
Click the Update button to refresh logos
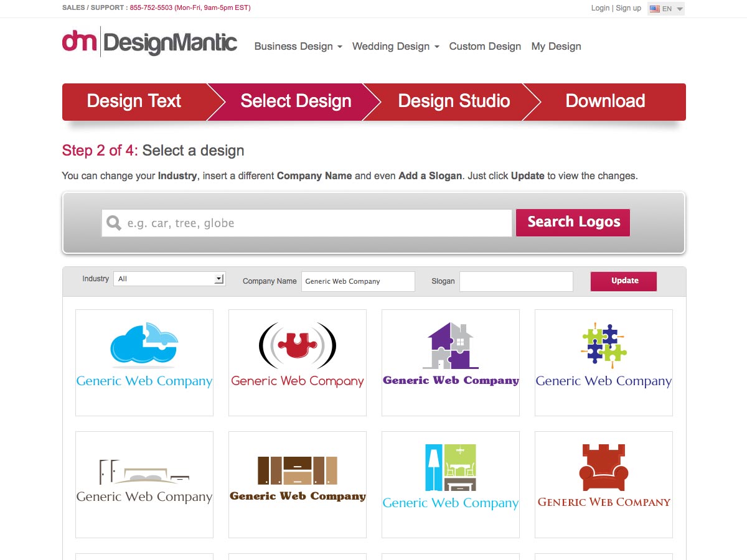tap(623, 281)
